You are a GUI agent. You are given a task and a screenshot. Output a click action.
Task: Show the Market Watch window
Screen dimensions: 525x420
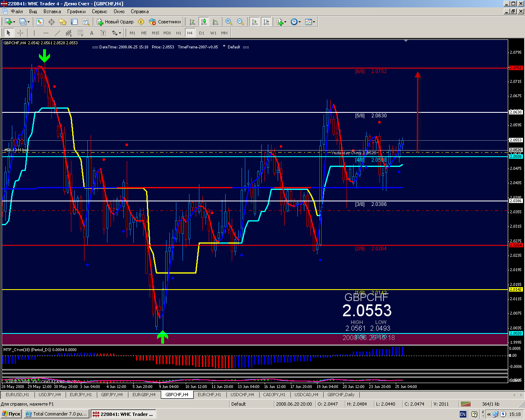(40, 22)
